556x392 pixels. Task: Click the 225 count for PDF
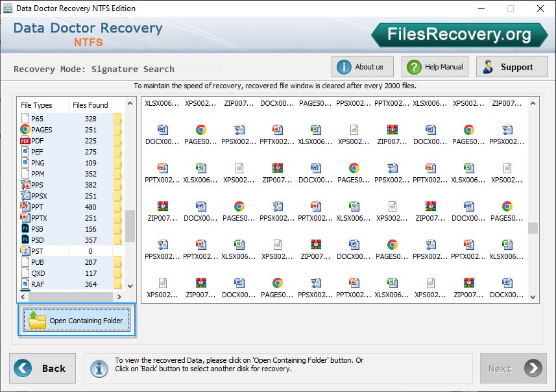pos(90,141)
